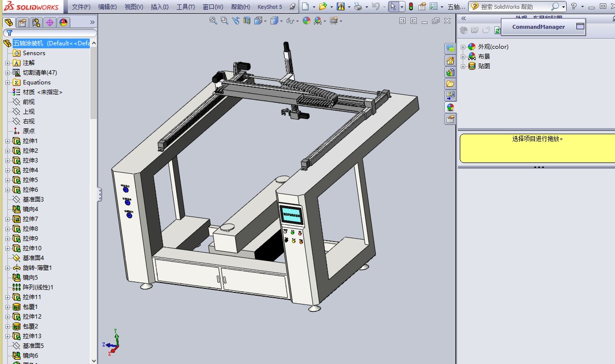Screen dimensions: 615x364
Task: Open the ConfigurationManager tab
Action: (36, 22)
